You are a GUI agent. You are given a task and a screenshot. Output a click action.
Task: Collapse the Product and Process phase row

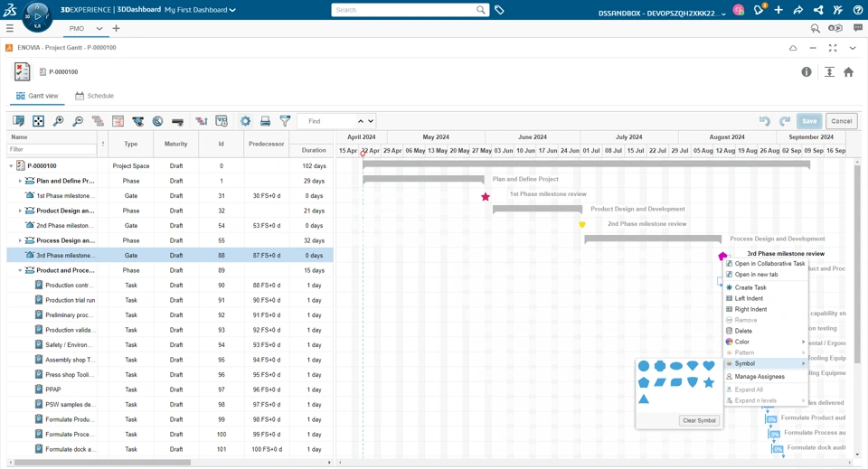click(20, 270)
